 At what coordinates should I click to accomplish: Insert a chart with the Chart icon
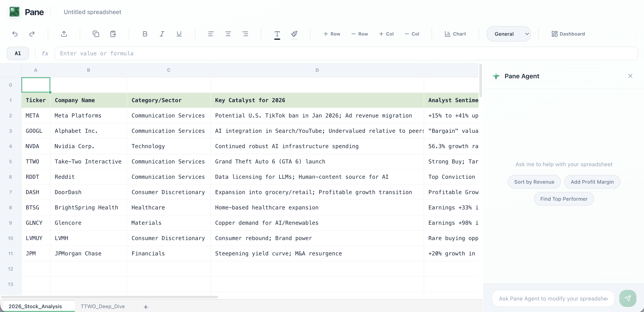(x=455, y=34)
